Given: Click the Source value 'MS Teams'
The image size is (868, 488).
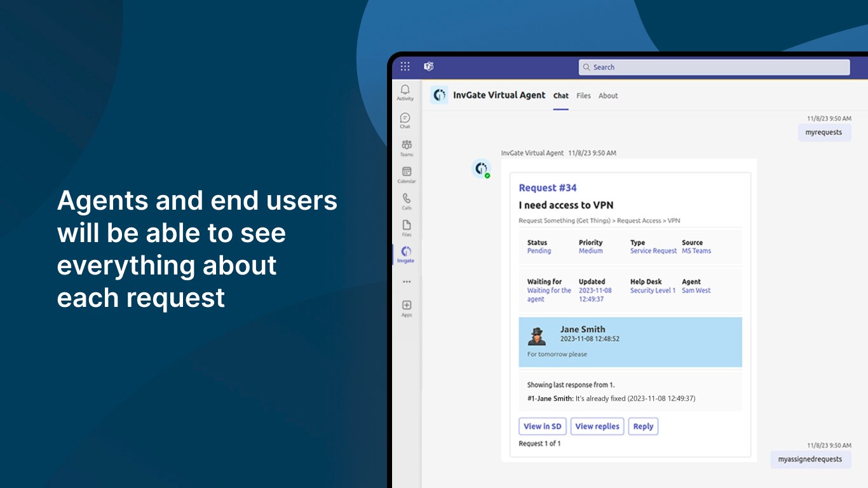Looking at the screenshot, I should pyautogui.click(x=696, y=251).
